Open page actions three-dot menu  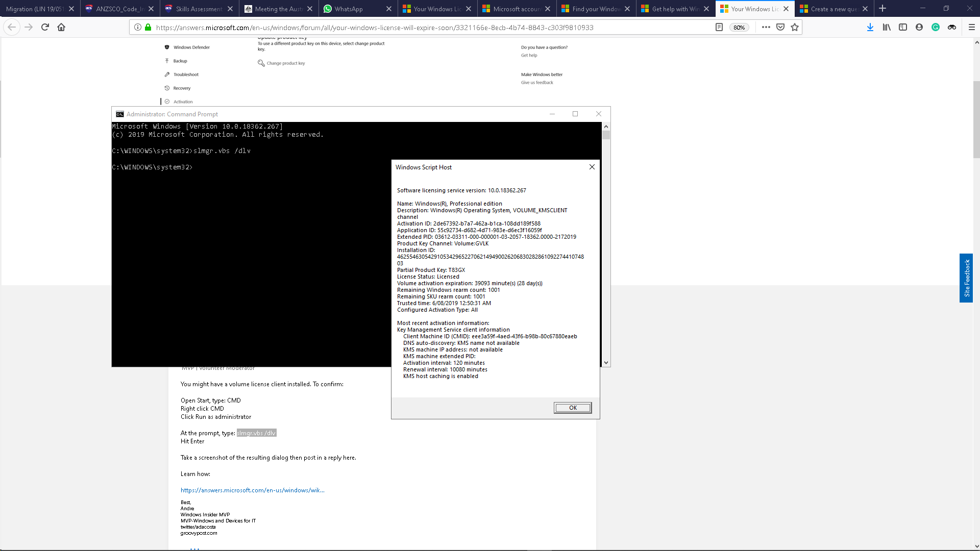(766, 27)
